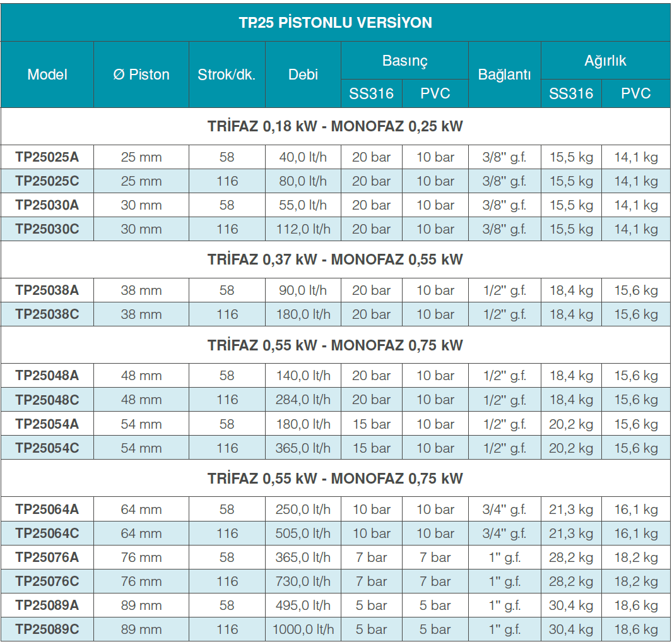672x644 pixels.
Task: Click section heading TRİFAZ 0,37 kW - MONOFAZ 0,55 kW
Action: 335,259
